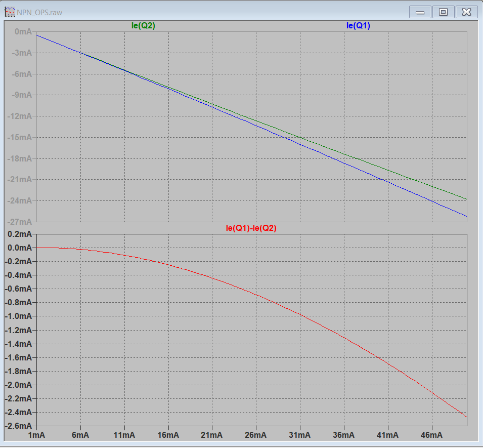The width and height of the screenshot is (483, 448).
Task: Click the -15mA upper axis label
Action: coord(19,137)
